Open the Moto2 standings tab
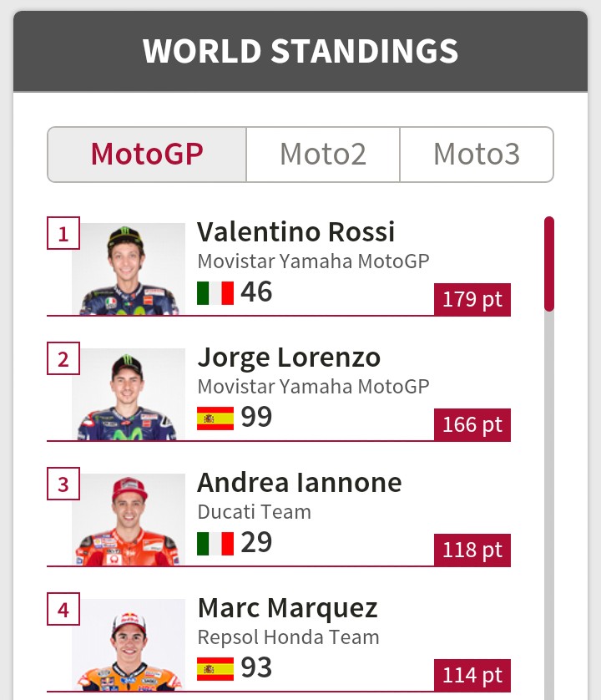 (323, 155)
